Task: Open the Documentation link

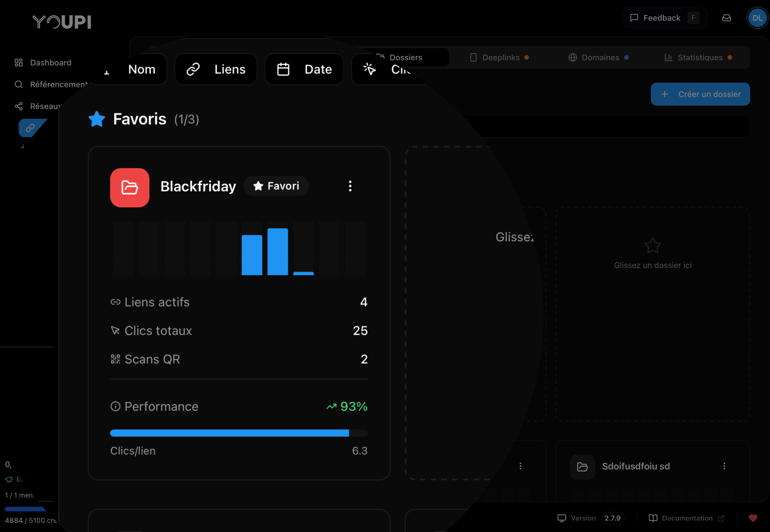Action: (x=687, y=518)
